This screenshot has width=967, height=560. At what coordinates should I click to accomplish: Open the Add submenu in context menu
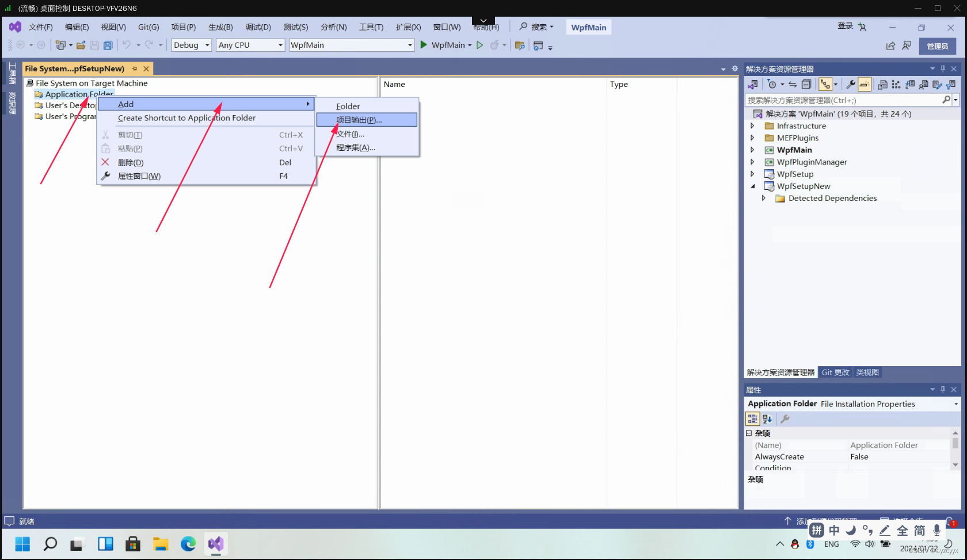pos(206,104)
